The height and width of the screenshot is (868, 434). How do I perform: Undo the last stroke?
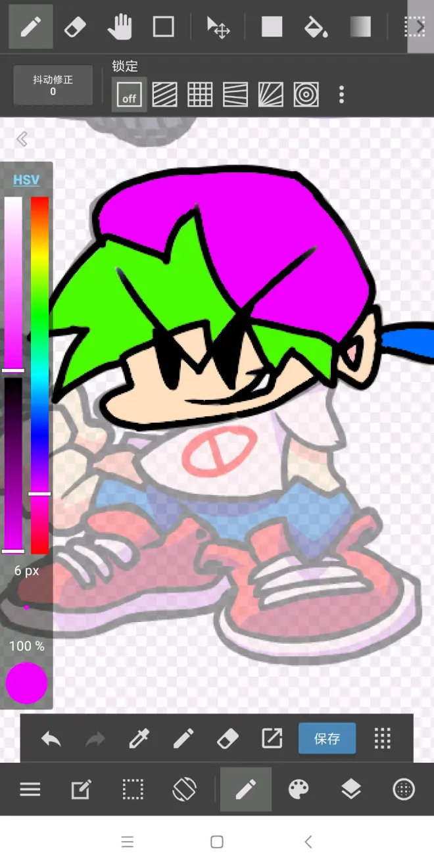tap(51, 738)
